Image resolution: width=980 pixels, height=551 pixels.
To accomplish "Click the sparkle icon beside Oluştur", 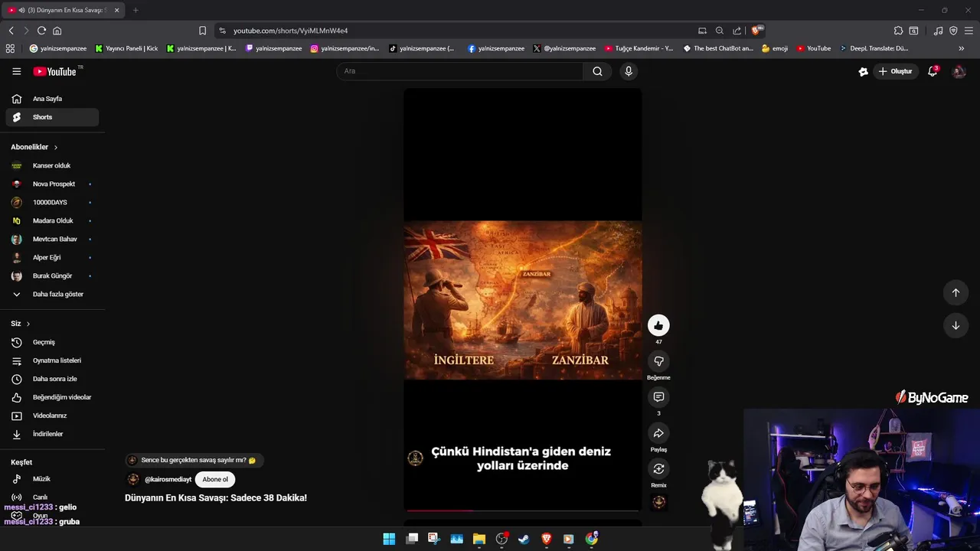I will click(x=864, y=71).
